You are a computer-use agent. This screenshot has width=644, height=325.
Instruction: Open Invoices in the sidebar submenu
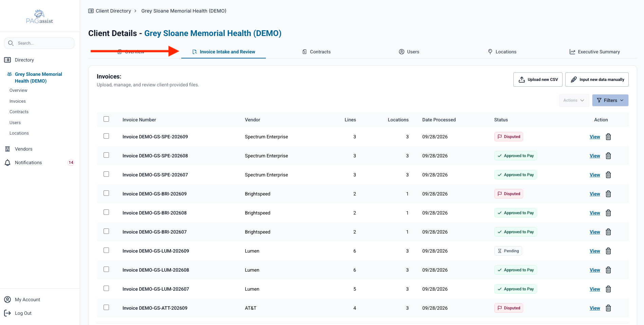pyautogui.click(x=18, y=101)
